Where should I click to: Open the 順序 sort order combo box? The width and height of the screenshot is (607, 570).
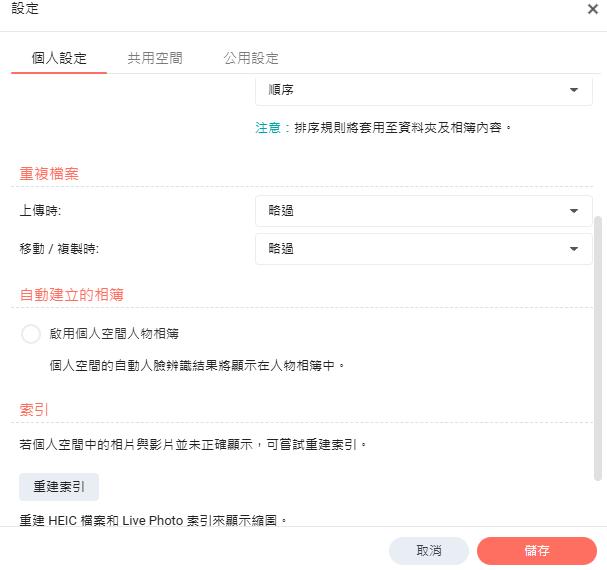[x=424, y=90]
